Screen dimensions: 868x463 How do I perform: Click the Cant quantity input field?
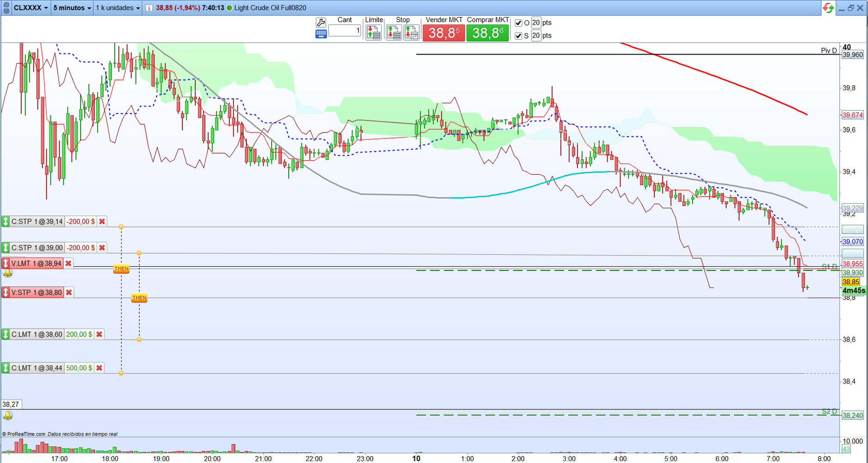[x=345, y=31]
